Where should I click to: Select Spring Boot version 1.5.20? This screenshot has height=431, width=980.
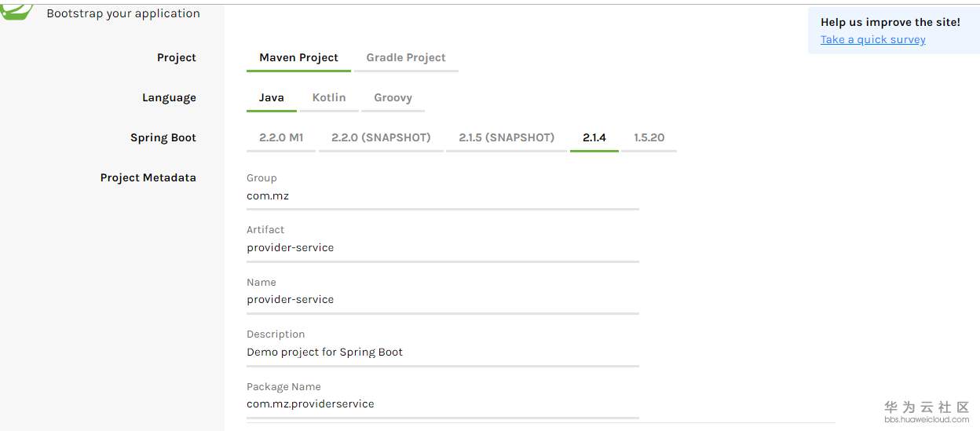pyautogui.click(x=649, y=137)
